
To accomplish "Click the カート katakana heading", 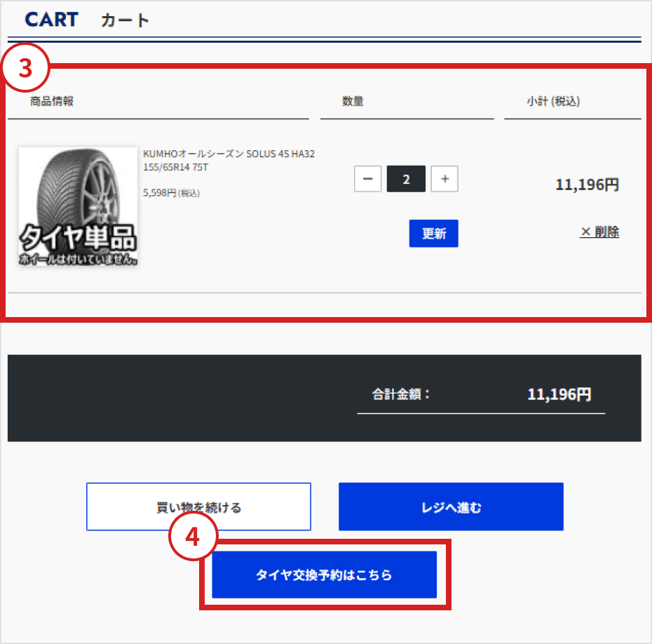I will point(125,20).
